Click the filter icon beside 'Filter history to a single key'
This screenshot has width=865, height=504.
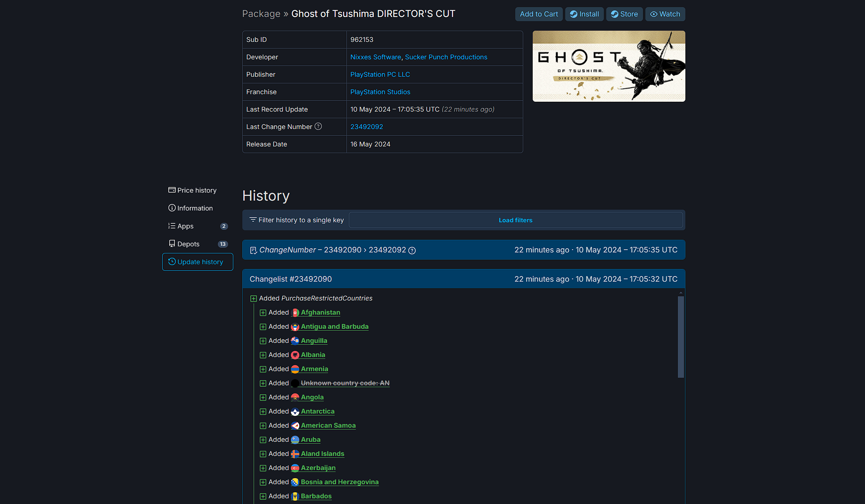(x=254, y=220)
